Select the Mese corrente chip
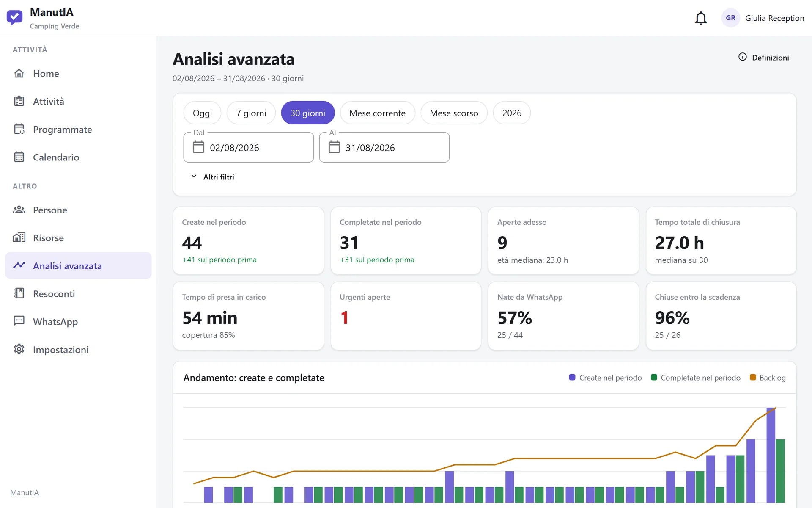812x508 pixels. [x=377, y=113]
